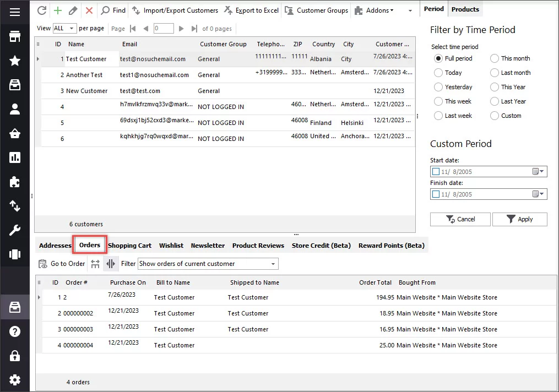Select This week radio button
The image size is (559, 392).
tap(438, 101)
